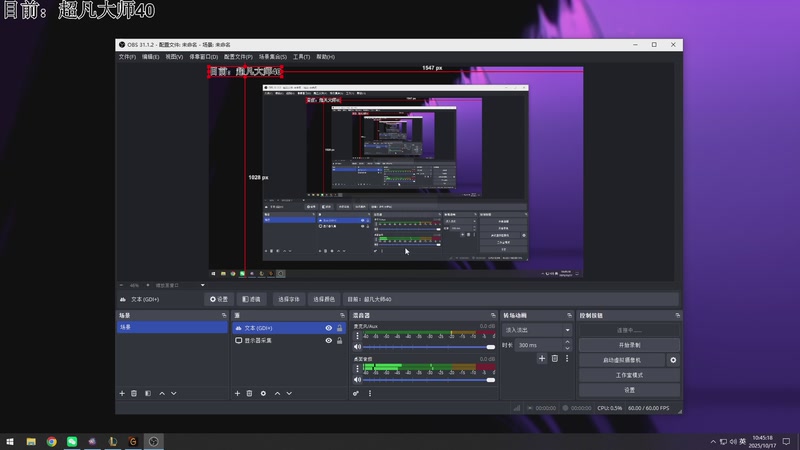The width and height of the screenshot is (800, 450).
Task: Adjust the 麦克风/Aux volume slider
Action: click(x=430, y=347)
